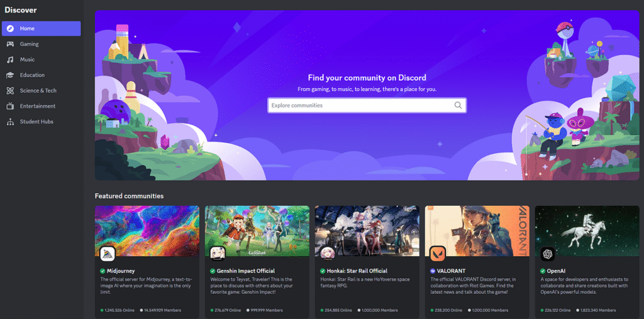Click Honkai's 254,885 Online count

(336, 310)
